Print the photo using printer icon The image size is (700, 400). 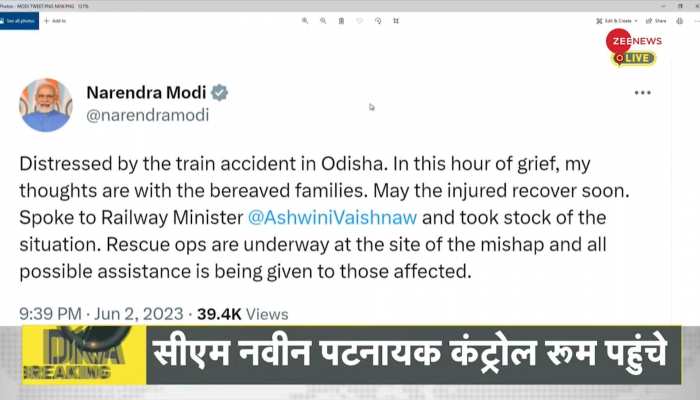point(679,21)
